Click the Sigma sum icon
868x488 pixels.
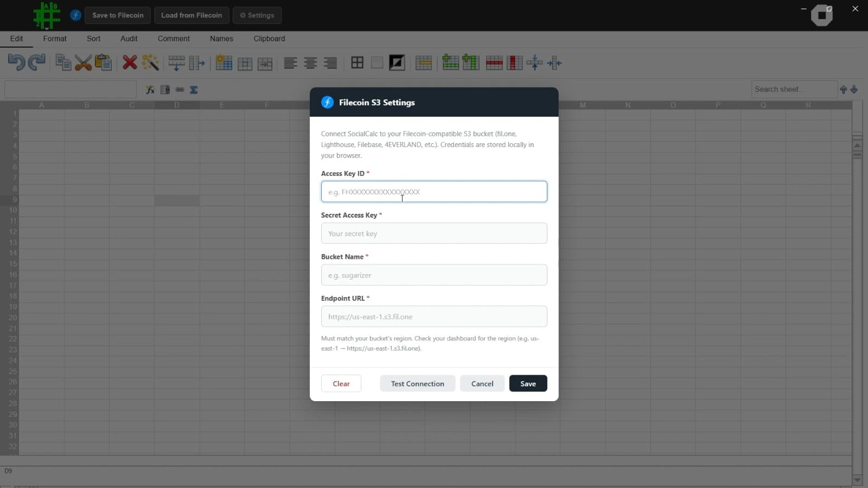coord(194,90)
